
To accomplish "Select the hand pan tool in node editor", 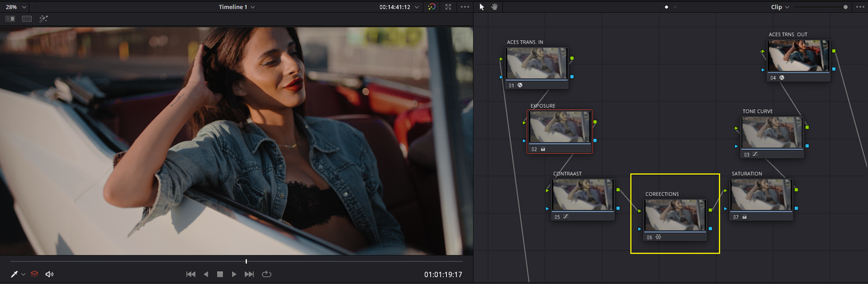I will [x=494, y=7].
